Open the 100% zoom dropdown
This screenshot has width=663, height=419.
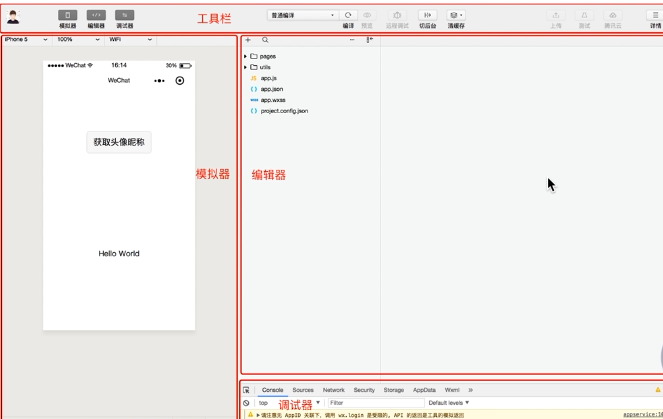[x=78, y=39]
